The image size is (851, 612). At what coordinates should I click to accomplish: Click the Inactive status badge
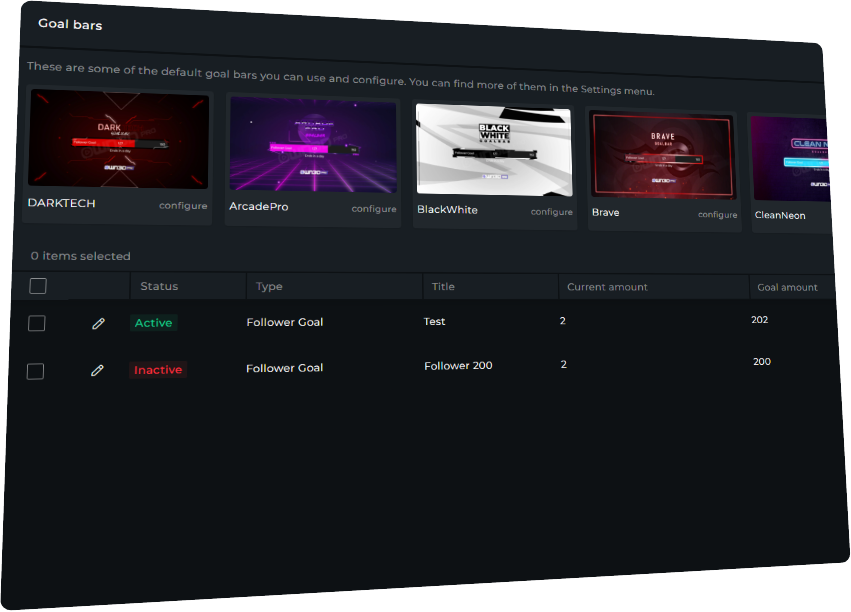tap(158, 370)
